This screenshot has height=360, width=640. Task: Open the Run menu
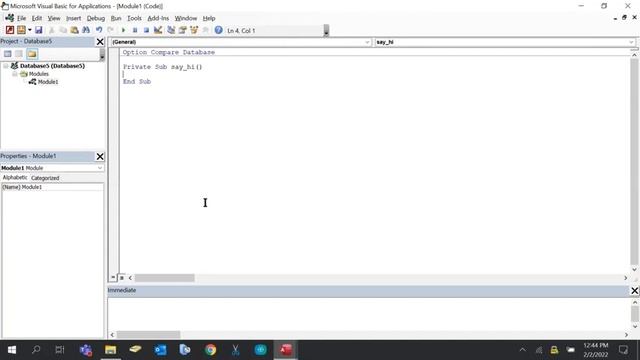[116, 18]
